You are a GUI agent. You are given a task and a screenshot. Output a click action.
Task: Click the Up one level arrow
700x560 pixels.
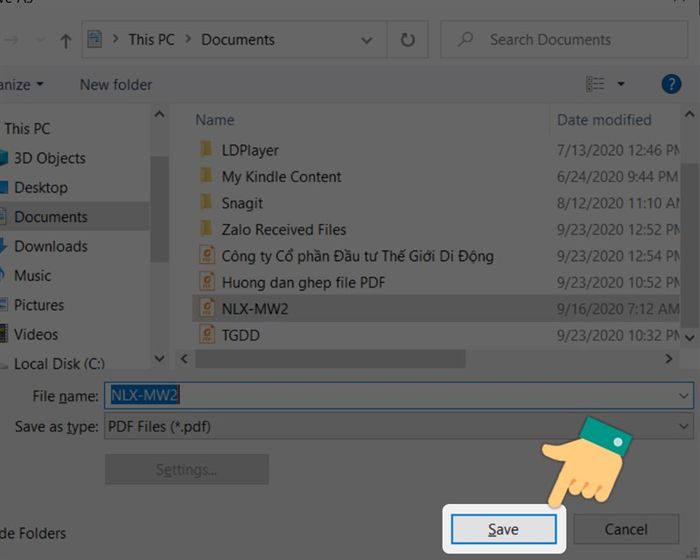(66, 40)
